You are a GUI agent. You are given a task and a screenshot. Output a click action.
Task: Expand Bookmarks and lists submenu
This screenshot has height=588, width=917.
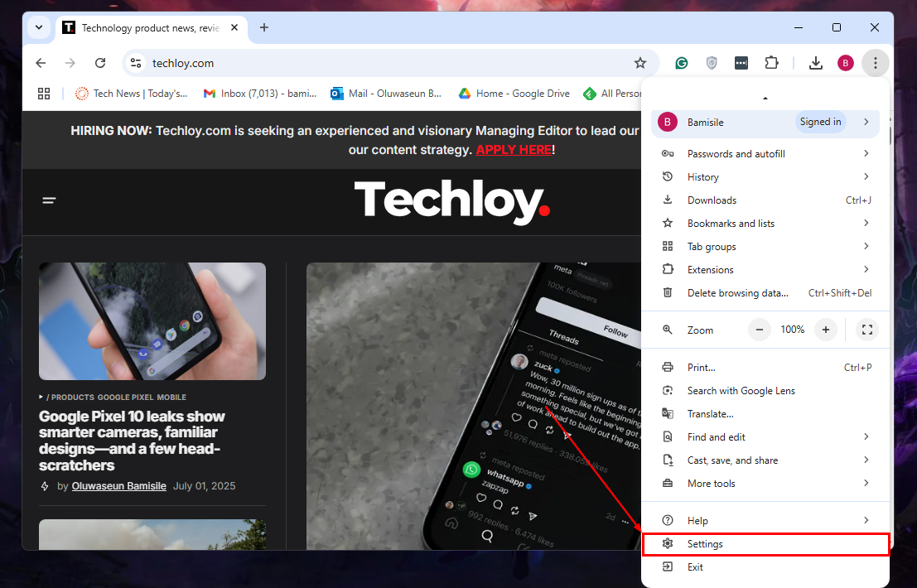pos(765,224)
